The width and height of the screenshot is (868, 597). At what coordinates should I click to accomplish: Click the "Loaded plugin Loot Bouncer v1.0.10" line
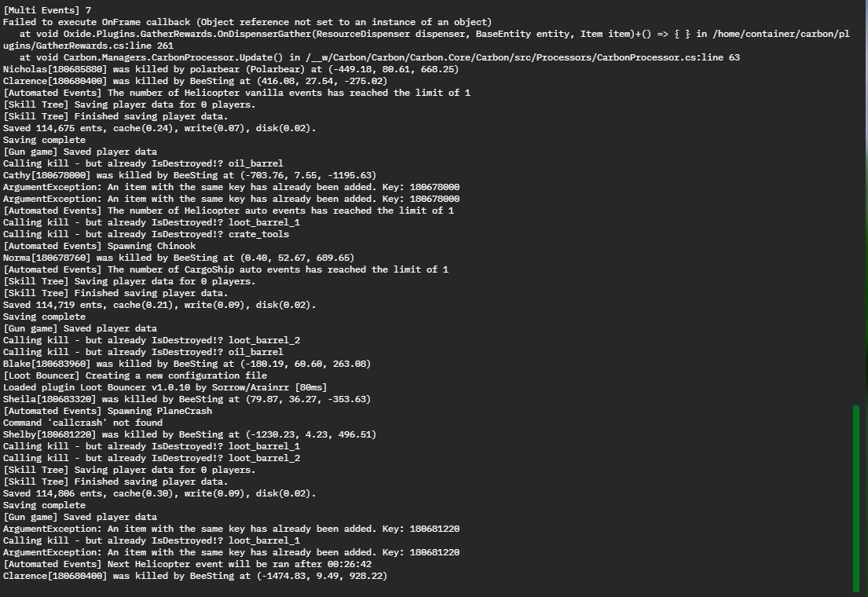tap(167, 387)
